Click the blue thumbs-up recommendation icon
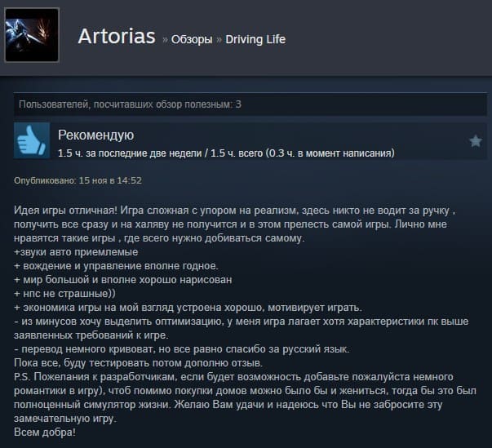 [x=32, y=140]
